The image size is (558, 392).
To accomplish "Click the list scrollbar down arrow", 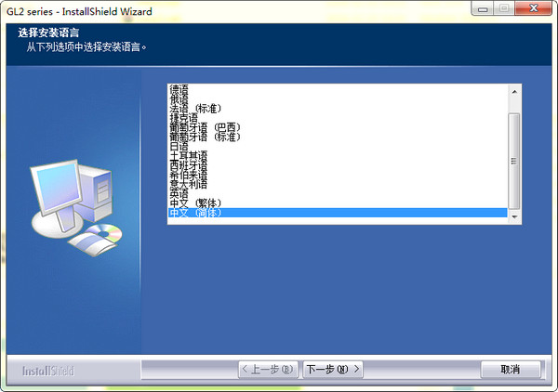I will [514, 216].
